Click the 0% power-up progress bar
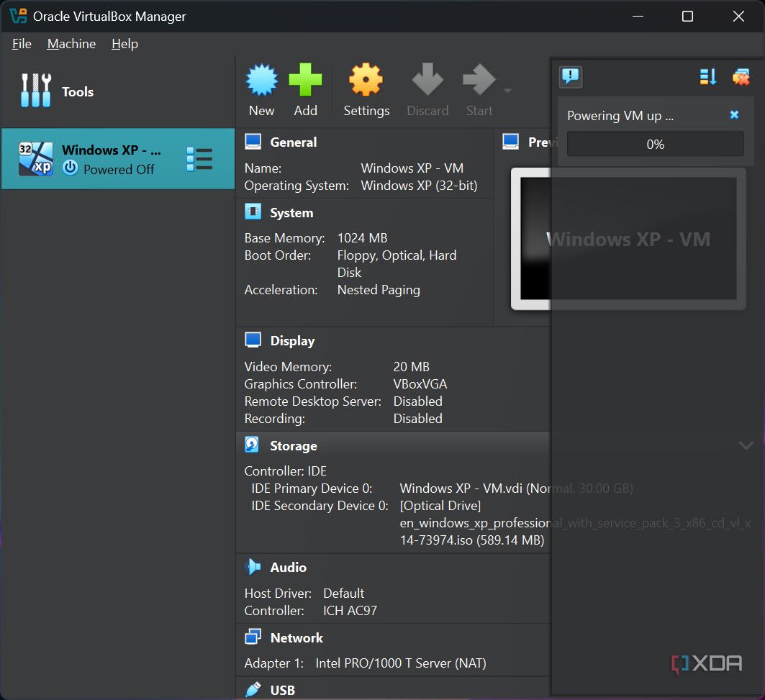 coord(655,144)
